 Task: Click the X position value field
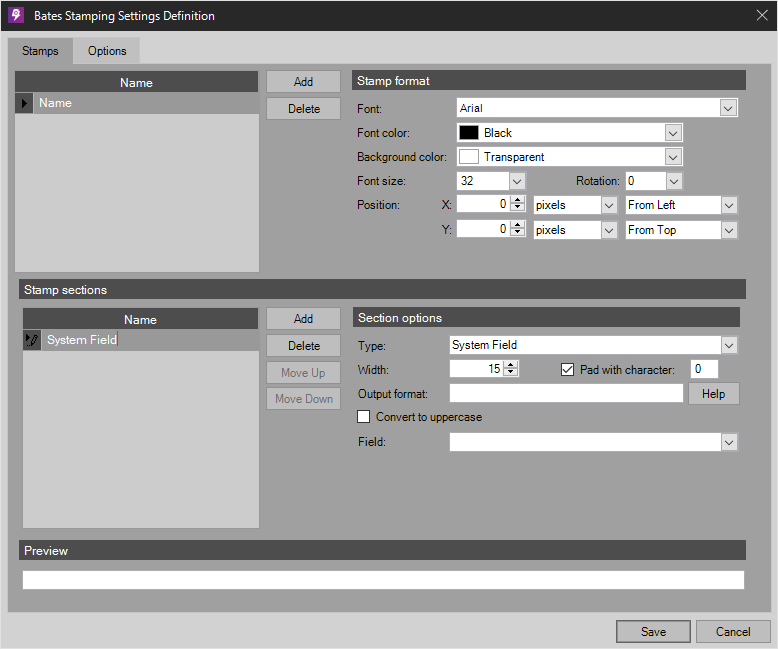click(484, 204)
